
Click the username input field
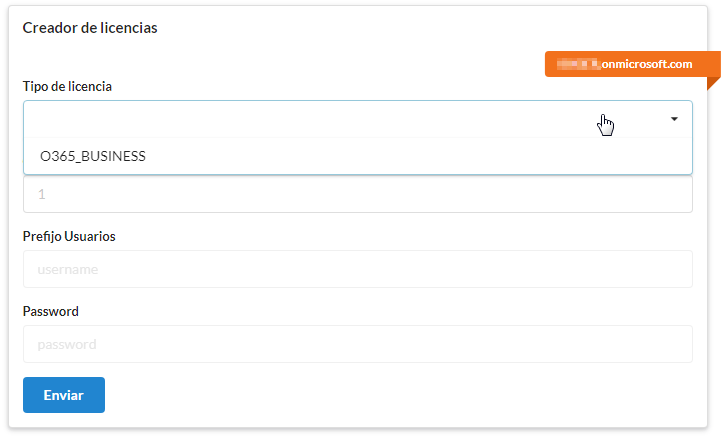click(x=358, y=269)
